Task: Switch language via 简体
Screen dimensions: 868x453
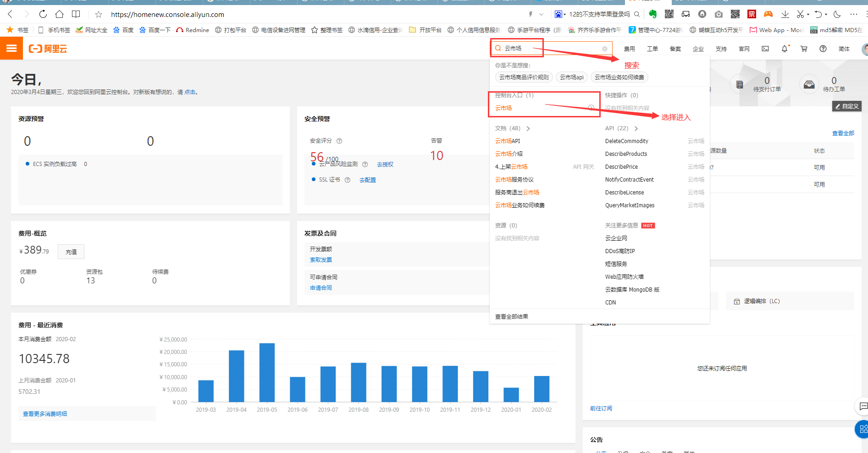Action: (x=844, y=49)
